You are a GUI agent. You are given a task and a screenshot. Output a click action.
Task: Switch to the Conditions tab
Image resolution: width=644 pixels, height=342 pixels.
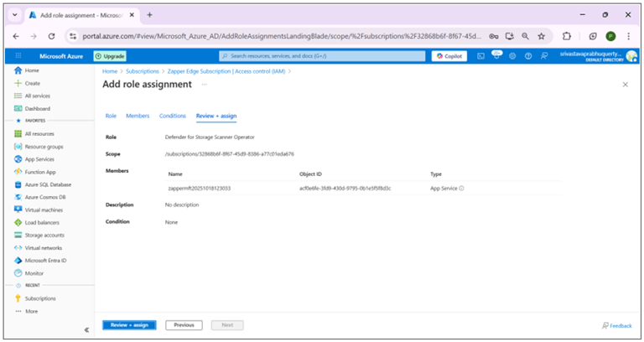(x=173, y=116)
